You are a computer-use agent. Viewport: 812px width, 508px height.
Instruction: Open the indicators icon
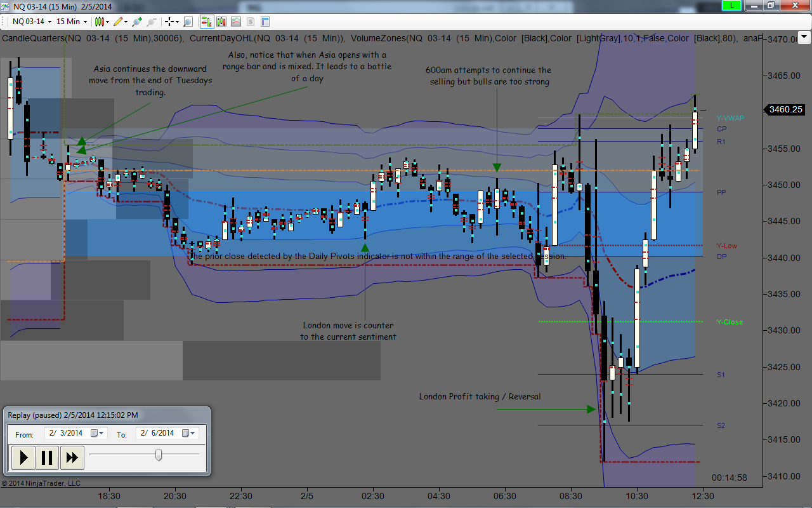(236, 22)
